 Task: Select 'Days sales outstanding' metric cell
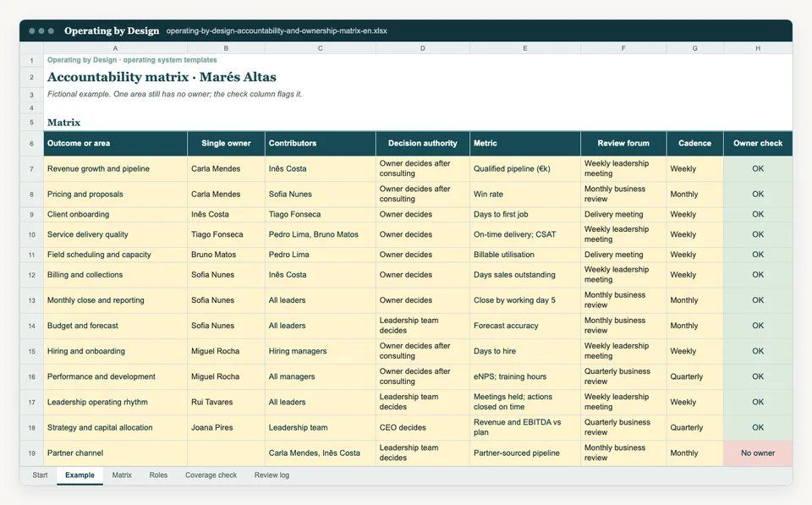pos(525,275)
